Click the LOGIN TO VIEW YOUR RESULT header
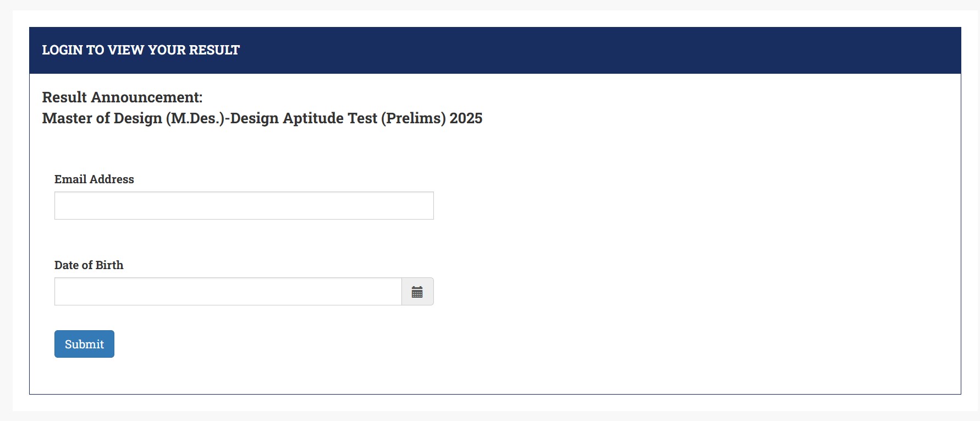 [141, 50]
